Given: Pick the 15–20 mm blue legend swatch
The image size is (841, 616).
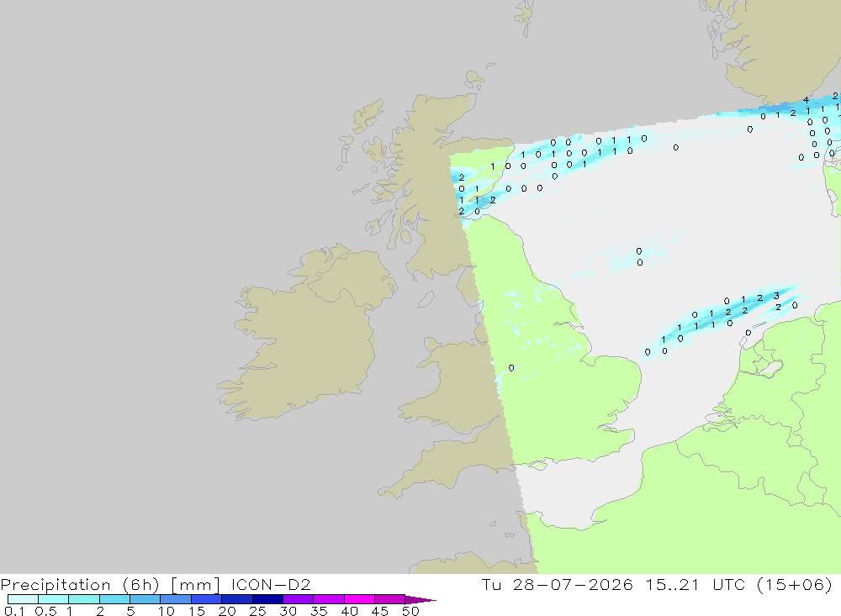Looking at the screenshot, I should pos(206,599).
